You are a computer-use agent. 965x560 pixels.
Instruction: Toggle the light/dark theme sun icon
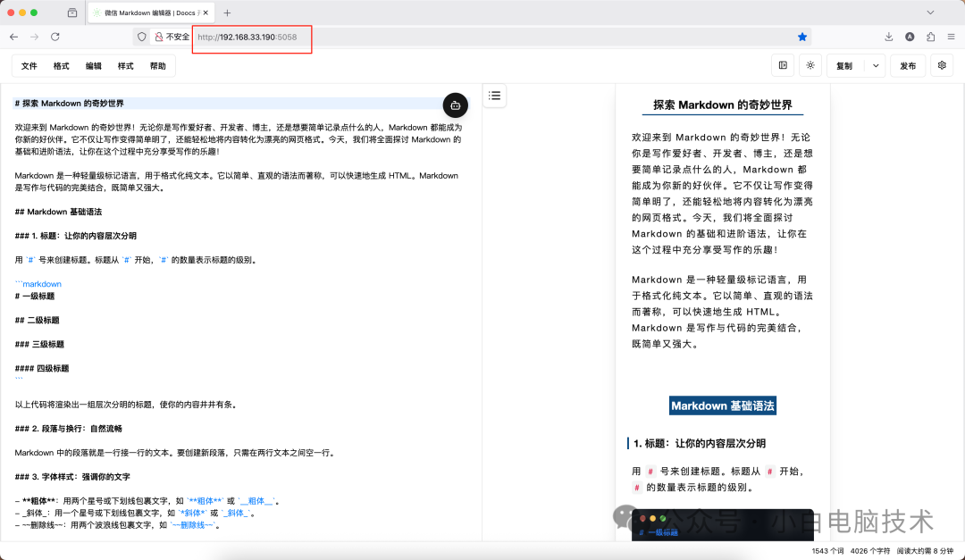pyautogui.click(x=810, y=65)
